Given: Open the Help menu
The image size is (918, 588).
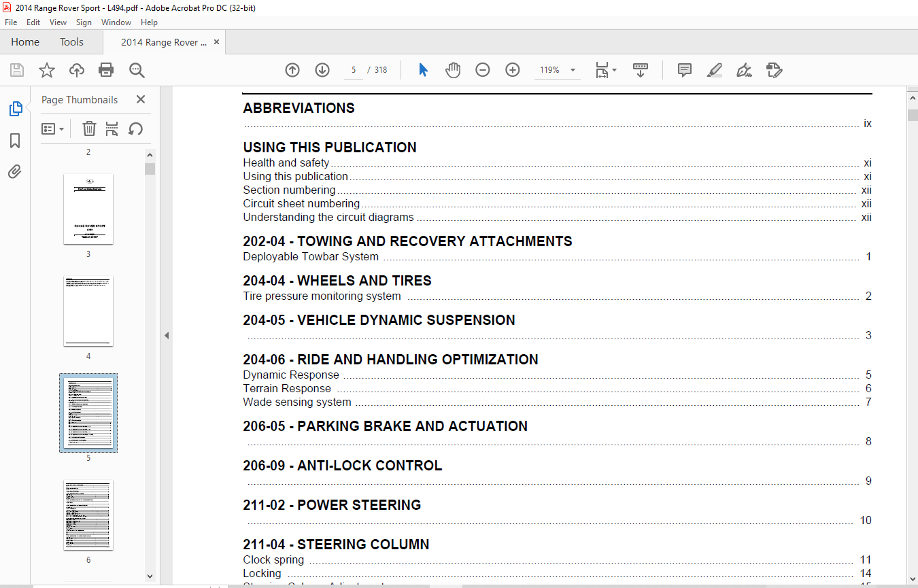Looking at the screenshot, I should point(149,22).
